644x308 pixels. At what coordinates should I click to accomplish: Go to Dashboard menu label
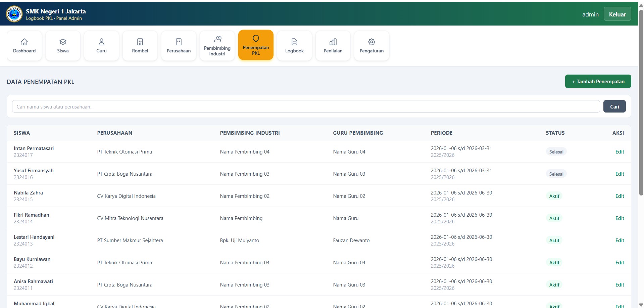pyautogui.click(x=24, y=51)
